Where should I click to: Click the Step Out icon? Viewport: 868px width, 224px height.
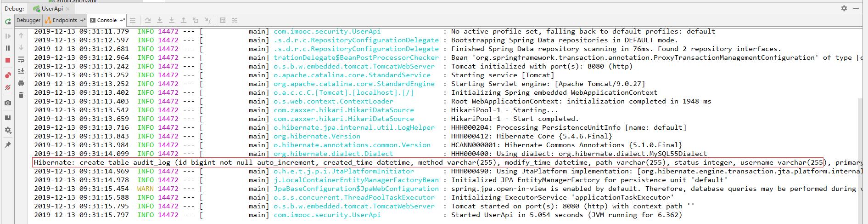pos(184,20)
